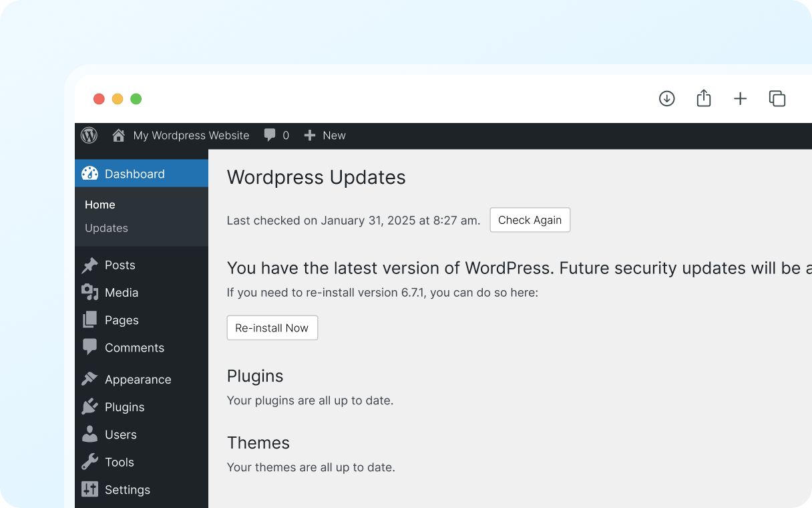This screenshot has height=508, width=812.
Task: Click the yellow minimize window button
Action: tap(118, 99)
